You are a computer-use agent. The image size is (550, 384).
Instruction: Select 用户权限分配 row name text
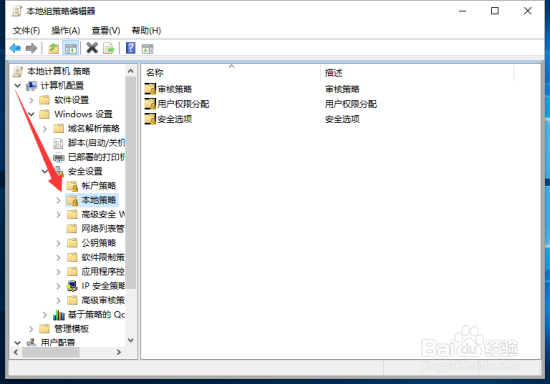[x=183, y=104]
